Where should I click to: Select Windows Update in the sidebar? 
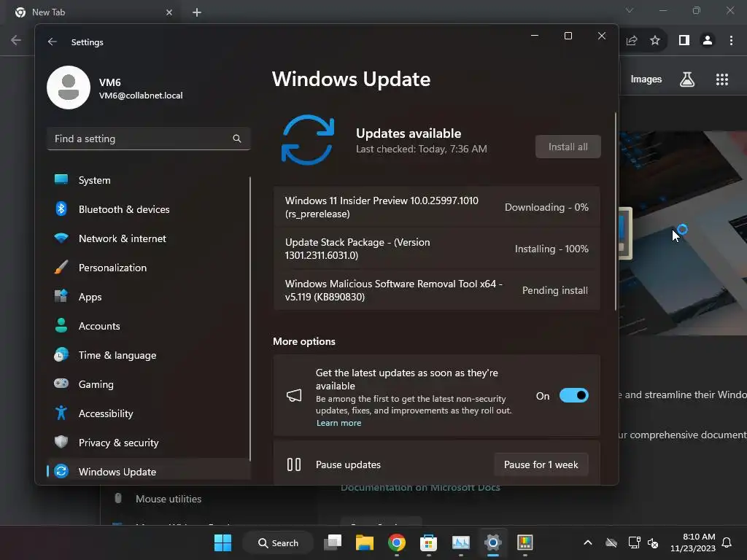click(x=149, y=471)
